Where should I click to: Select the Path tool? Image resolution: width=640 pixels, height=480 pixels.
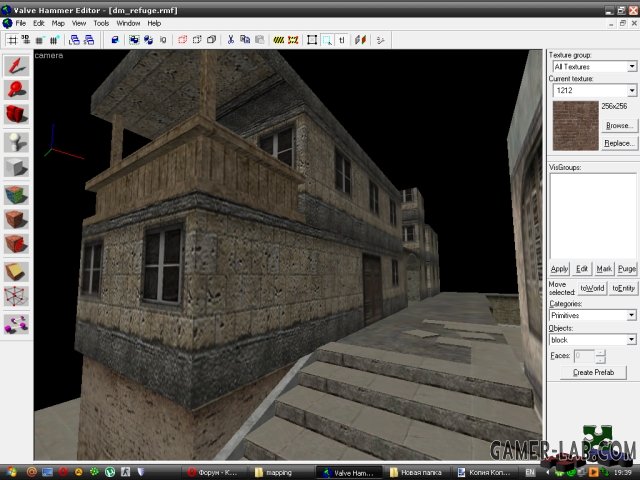coord(16,324)
